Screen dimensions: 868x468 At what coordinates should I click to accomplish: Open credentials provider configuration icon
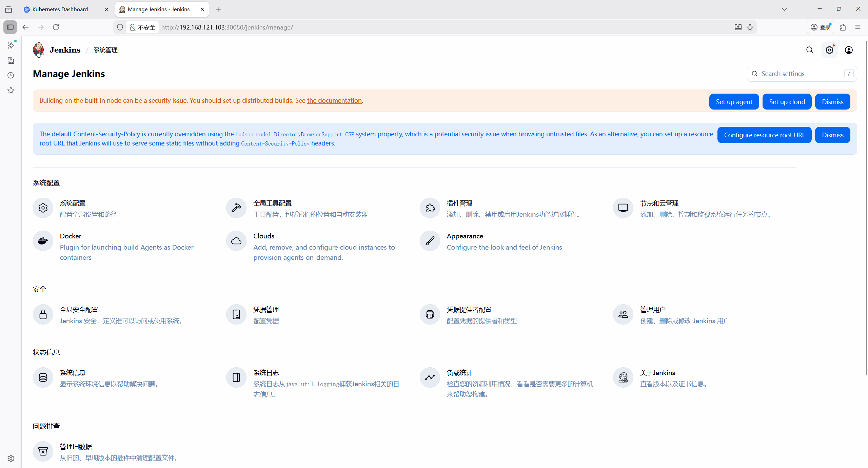(430, 314)
